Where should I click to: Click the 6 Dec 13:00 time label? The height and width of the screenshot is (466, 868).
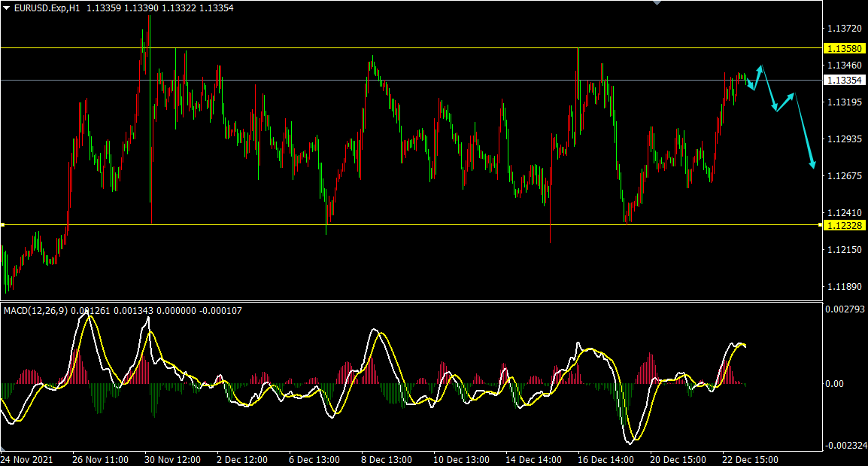(314, 460)
